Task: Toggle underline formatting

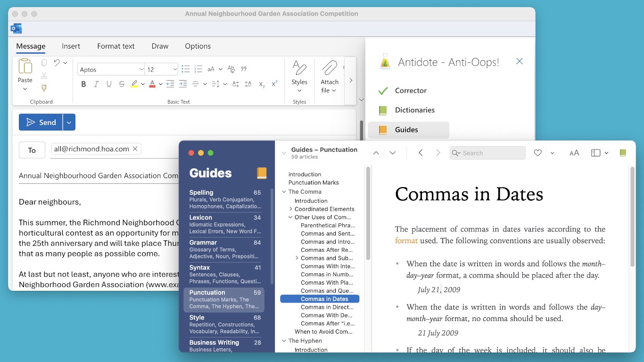Action: tap(109, 84)
